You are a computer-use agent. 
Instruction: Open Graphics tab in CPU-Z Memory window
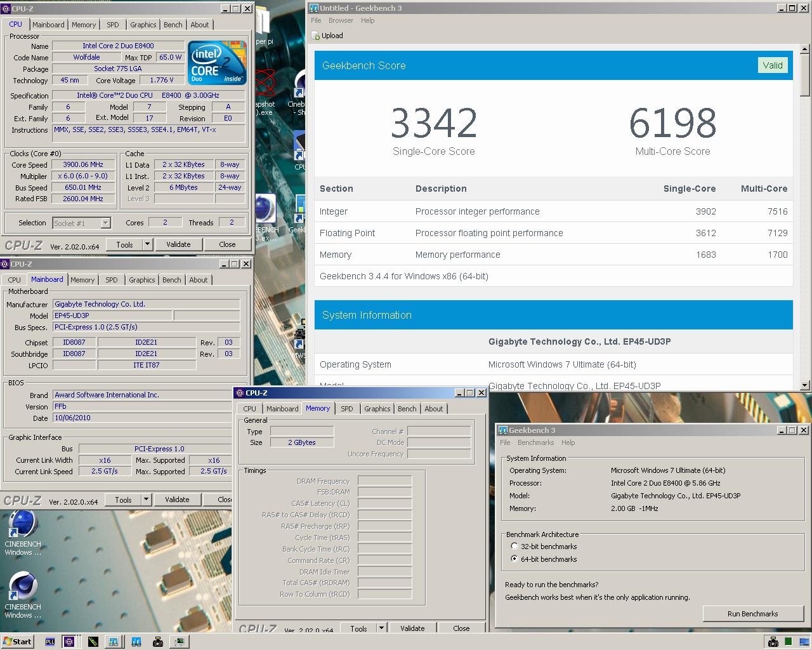click(x=377, y=409)
